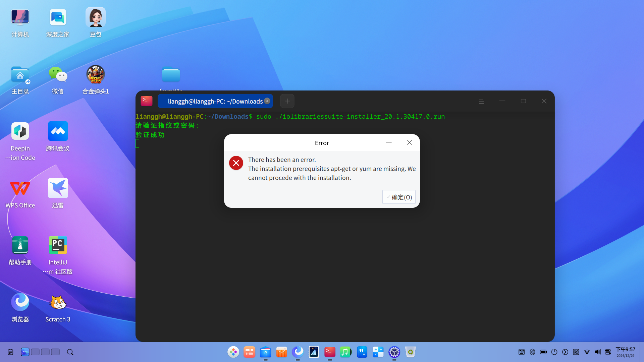Maximize the terminal window
This screenshot has width=644, height=362.
tap(523, 101)
